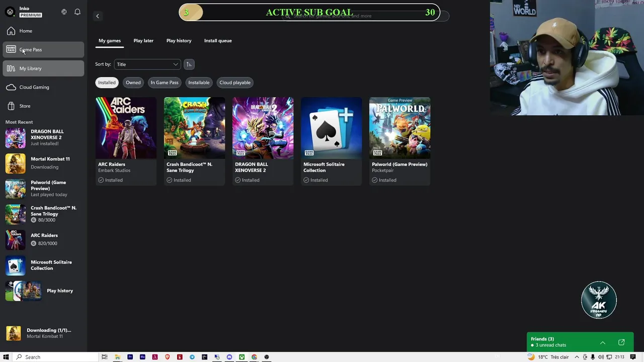The image size is (644, 362).
Task: Open recent Palworld last played today entry
Action: coord(43,189)
